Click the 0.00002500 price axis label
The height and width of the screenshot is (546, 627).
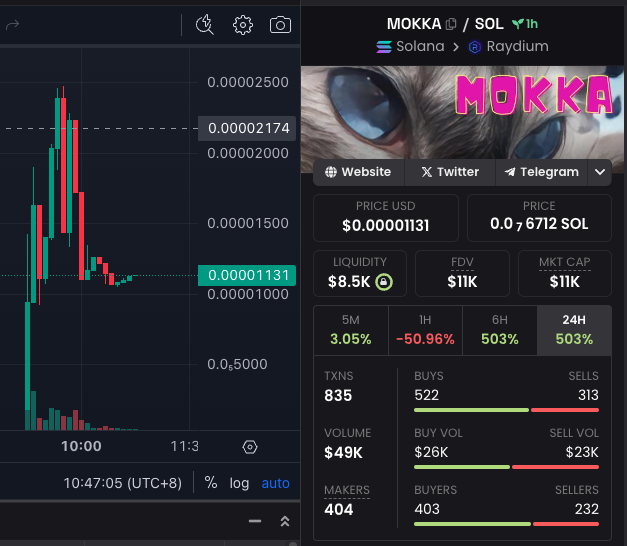click(x=248, y=82)
